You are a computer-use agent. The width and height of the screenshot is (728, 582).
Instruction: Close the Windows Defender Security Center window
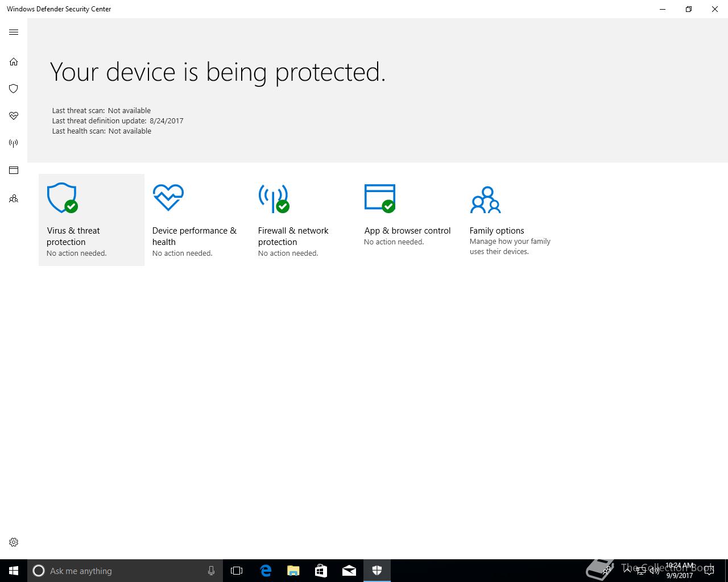(715, 9)
